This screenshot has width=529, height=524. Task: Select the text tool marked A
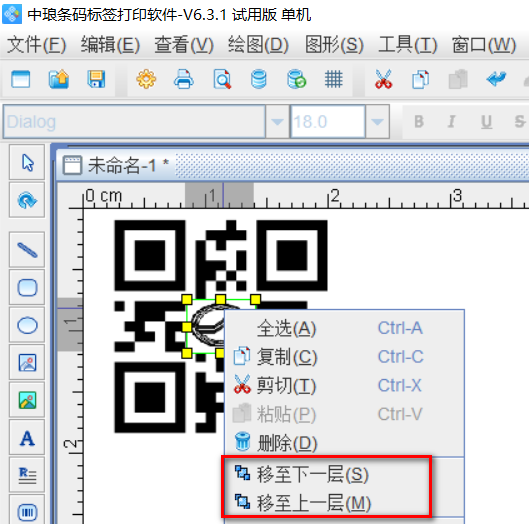point(27,438)
